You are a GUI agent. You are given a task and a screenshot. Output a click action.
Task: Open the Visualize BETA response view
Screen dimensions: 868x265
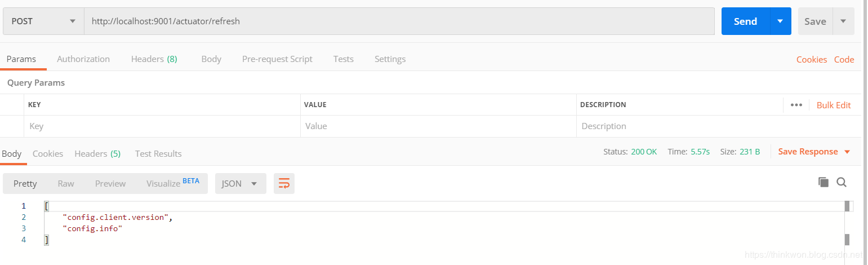point(172,184)
